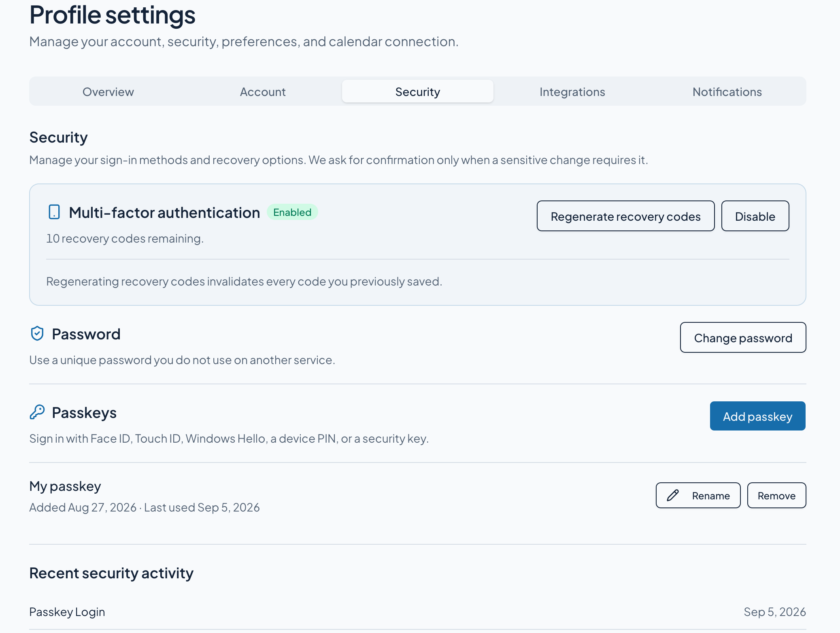Click the Change password button
Viewport: 840px width, 633px height.
click(743, 338)
